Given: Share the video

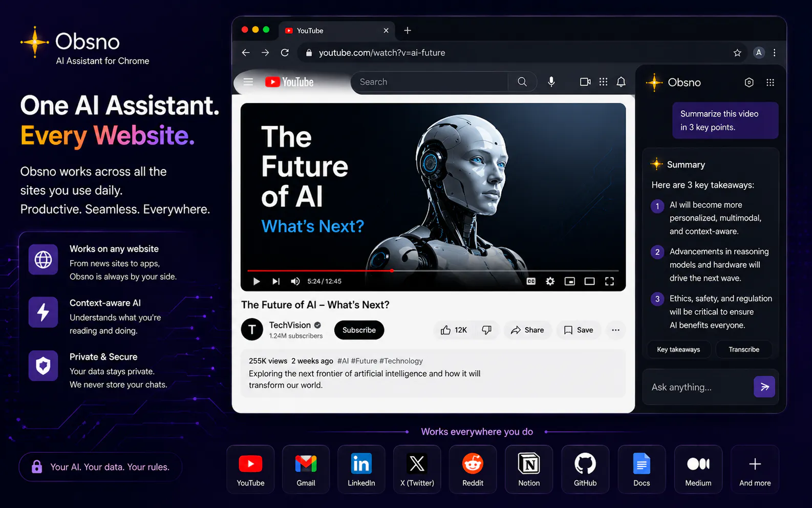Looking at the screenshot, I should tap(527, 330).
